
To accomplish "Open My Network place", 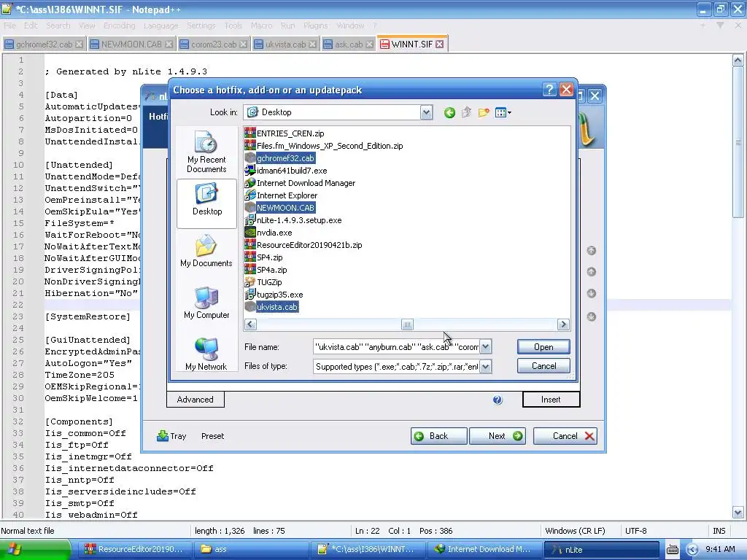I will click(x=206, y=355).
